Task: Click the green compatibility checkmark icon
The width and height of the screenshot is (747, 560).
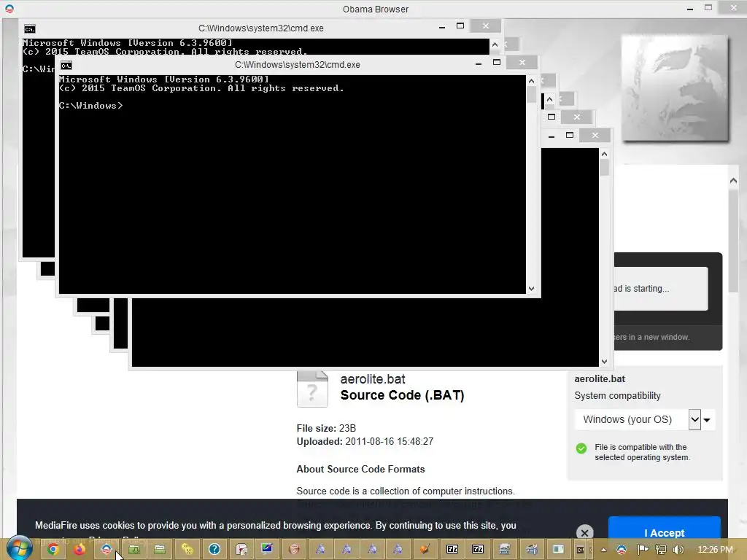Action: (581, 448)
